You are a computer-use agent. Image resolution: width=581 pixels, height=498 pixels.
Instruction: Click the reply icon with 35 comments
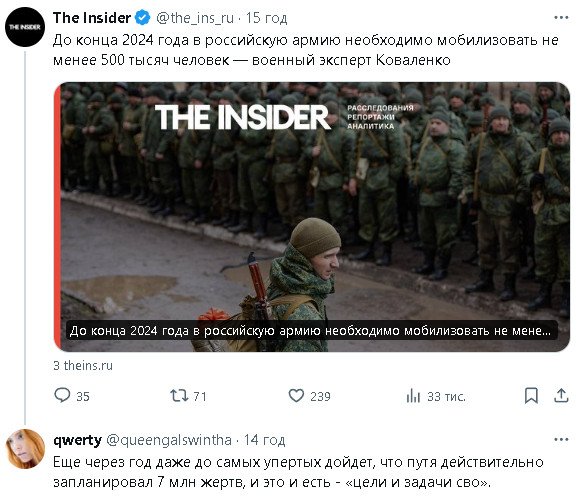point(62,396)
